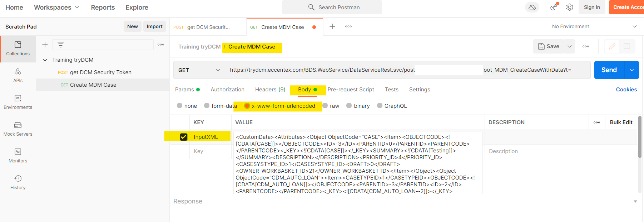Viewport: 644px width, 222px height.
Task: Select get DCM Security Token request
Action: coord(95,72)
